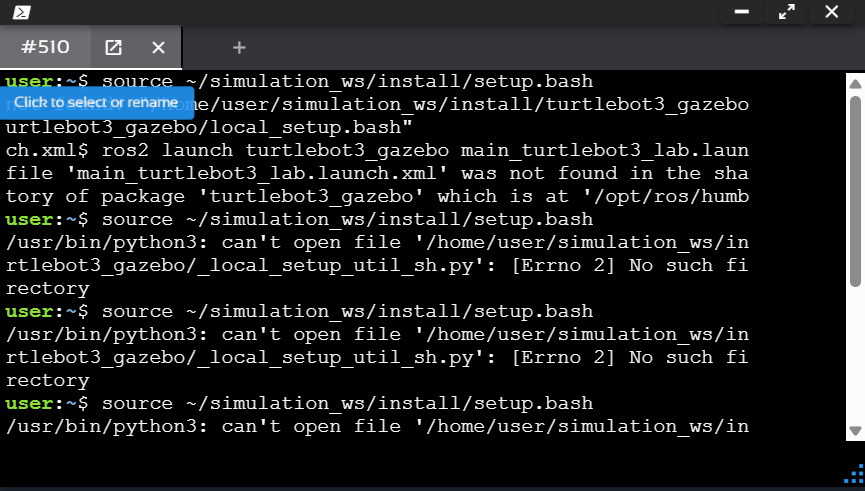
Task: Close the terminal window
Action: click(831, 12)
